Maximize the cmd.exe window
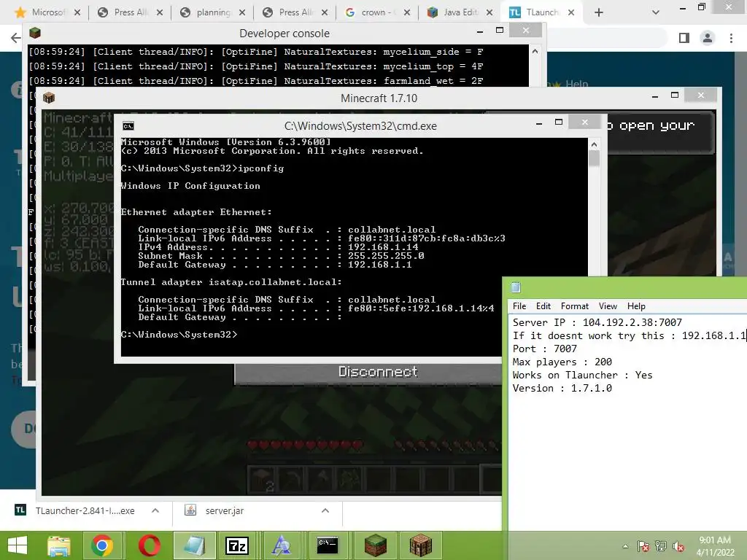 [559, 122]
